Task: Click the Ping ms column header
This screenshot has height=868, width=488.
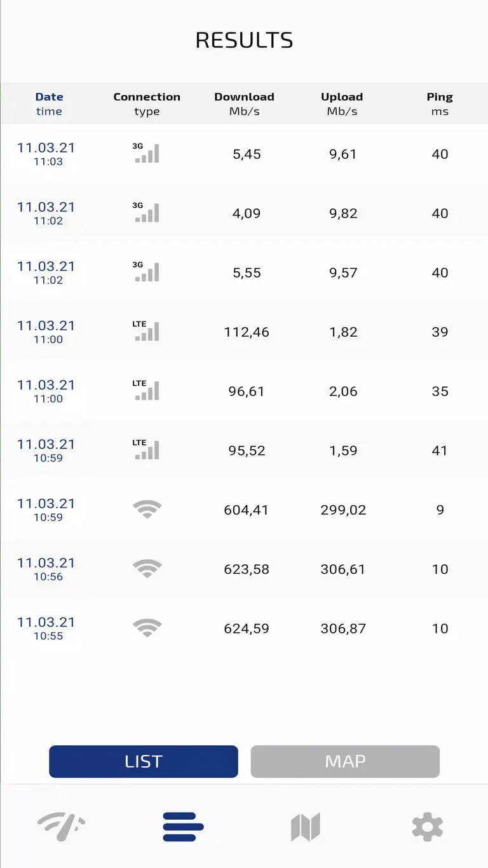Action: (x=440, y=104)
